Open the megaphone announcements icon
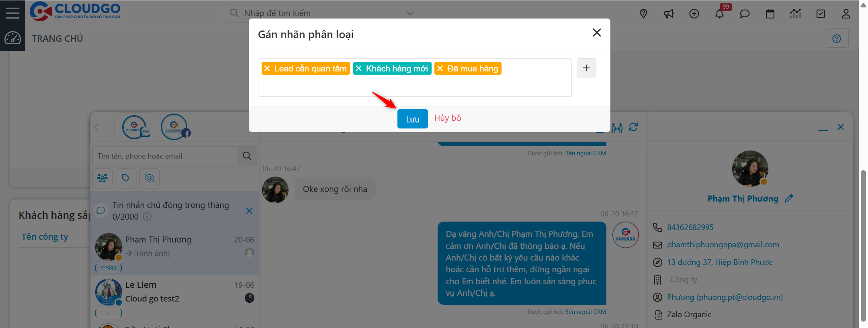The width and height of the screenshot is (868, 328). coord(669,14)
